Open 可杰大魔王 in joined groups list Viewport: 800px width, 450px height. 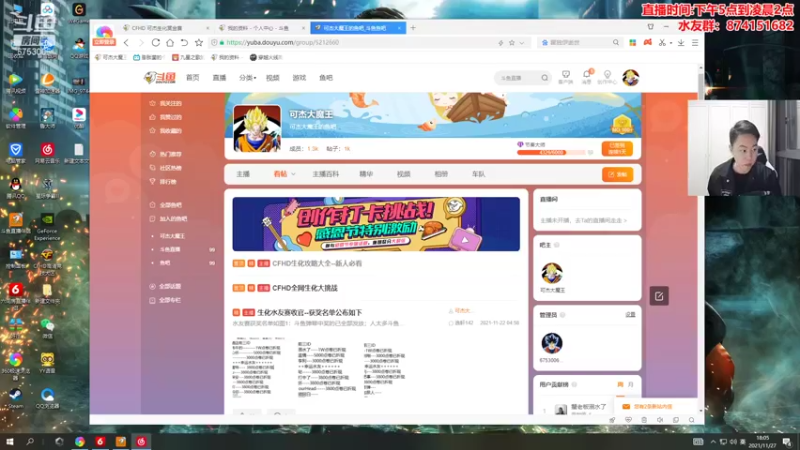172,236
